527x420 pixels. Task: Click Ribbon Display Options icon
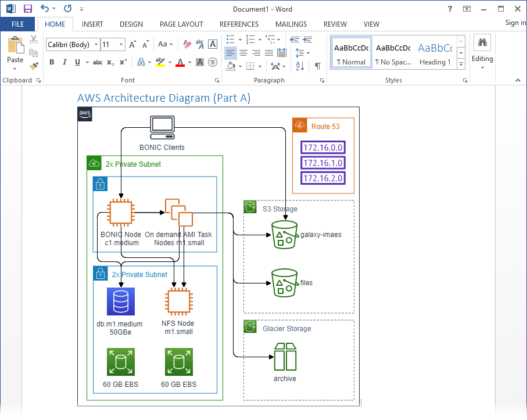[467, 9]
